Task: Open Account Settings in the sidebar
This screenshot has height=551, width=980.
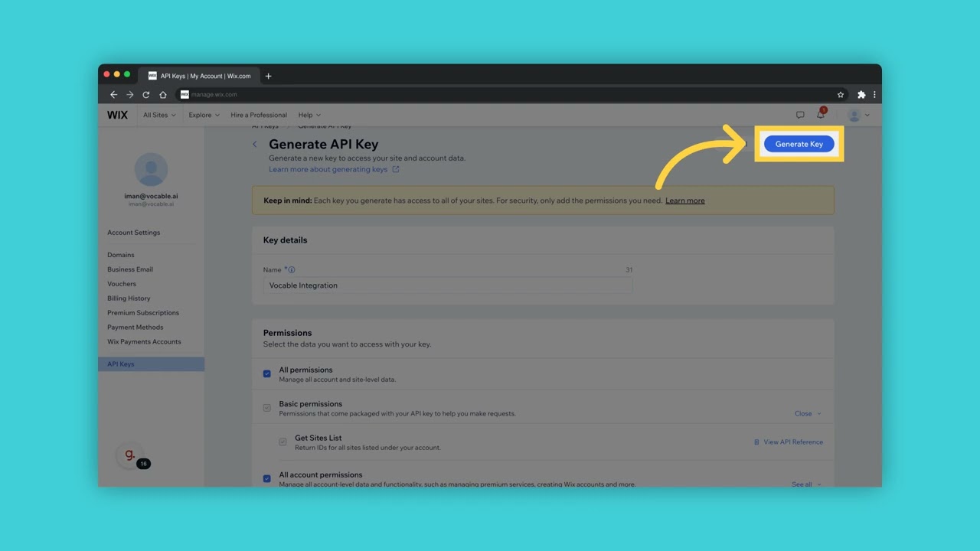Action: [x=134, y=233]
